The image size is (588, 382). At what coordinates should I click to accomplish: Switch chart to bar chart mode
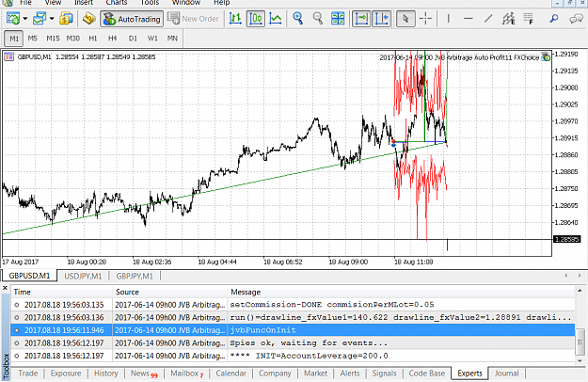[x=235, y=19]
